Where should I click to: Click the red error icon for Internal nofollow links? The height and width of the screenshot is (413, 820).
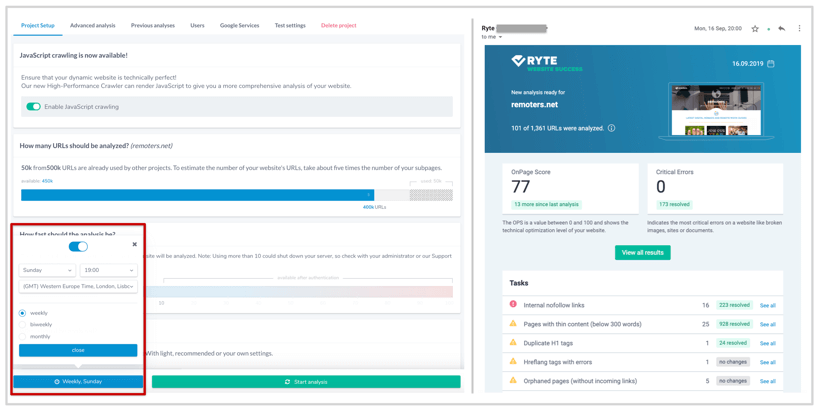coord(513,304)
